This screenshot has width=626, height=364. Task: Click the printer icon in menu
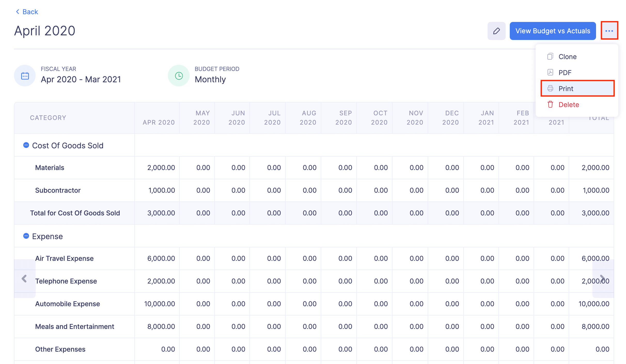point(550,88)
